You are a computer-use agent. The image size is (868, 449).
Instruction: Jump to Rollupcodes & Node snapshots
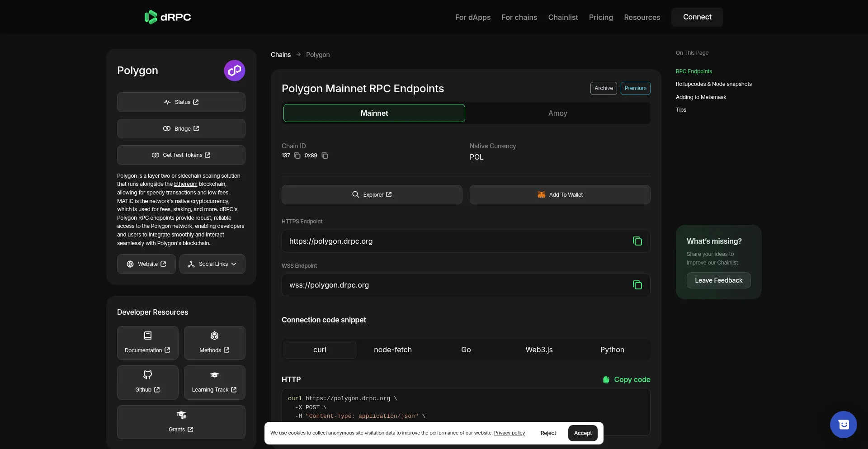(714, 84)
